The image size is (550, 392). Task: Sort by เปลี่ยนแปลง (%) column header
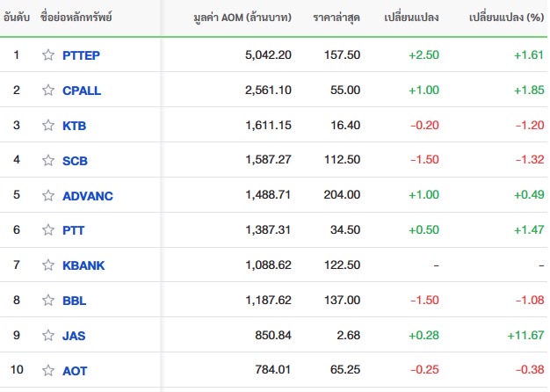click(506, 17)
